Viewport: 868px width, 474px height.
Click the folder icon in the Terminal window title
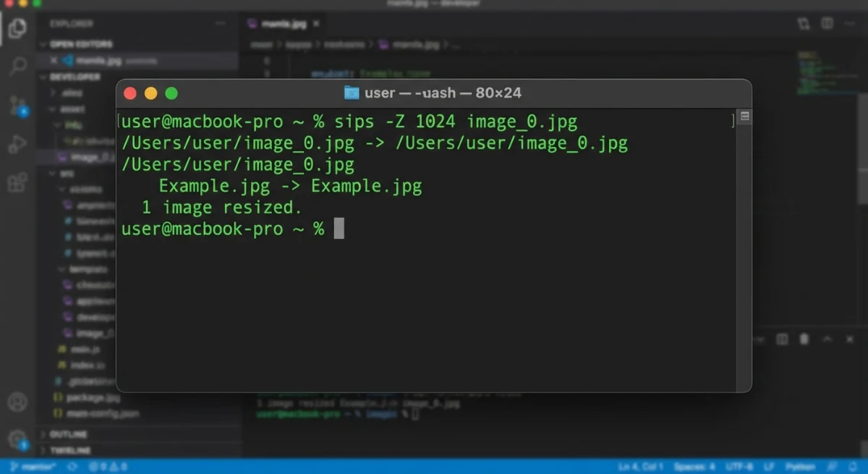click(352, 93)
